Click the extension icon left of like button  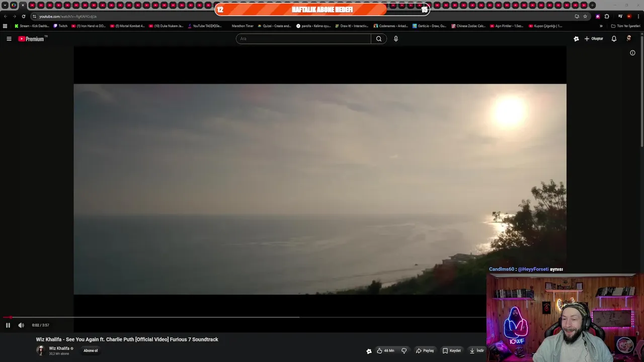[369, 351]
